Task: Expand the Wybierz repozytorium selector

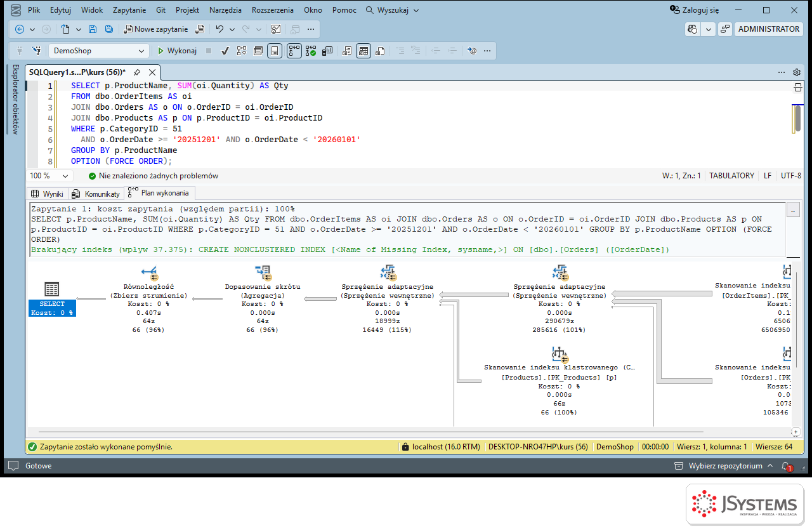Action: [x=725, y=466]
